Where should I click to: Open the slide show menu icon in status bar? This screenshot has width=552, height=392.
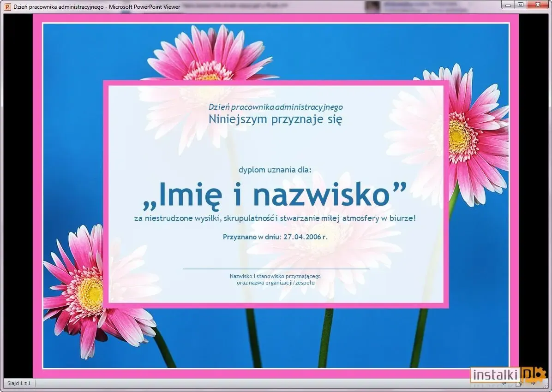click(519, 384)
